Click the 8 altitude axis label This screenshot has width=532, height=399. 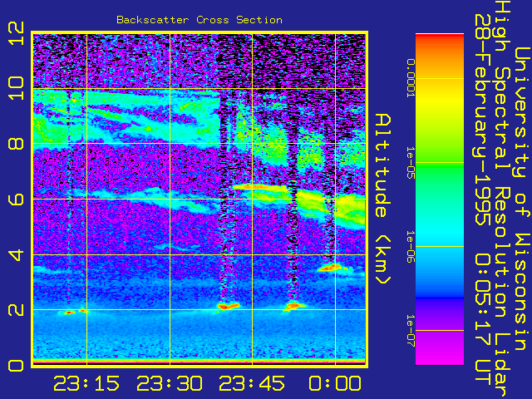click(x=16, y=144)
